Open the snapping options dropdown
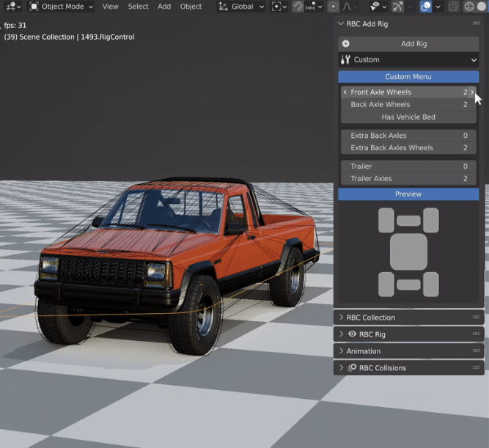Image resolution: width=489 pixels, height=448 pixels. pos(314,7)
